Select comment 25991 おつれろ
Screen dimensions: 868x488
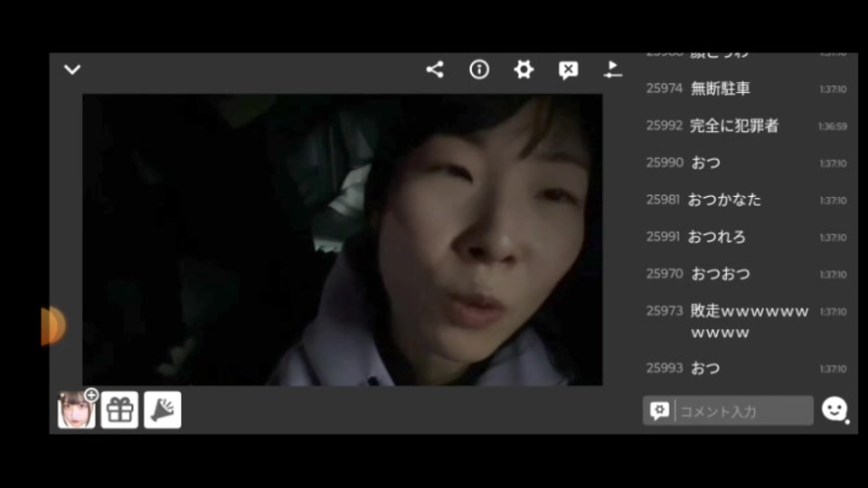pyautogui.click(x=746, y=237)
